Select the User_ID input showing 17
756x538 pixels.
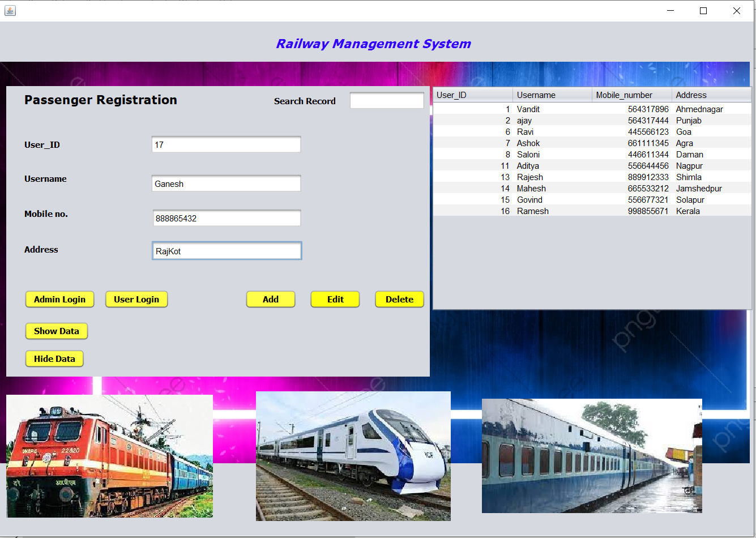226,144
